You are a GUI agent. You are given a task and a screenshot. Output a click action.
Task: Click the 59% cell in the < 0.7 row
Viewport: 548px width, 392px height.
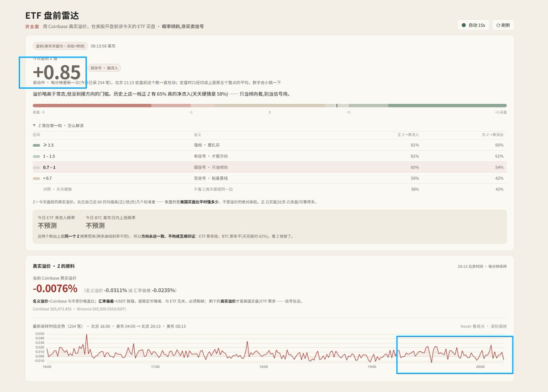415,178
